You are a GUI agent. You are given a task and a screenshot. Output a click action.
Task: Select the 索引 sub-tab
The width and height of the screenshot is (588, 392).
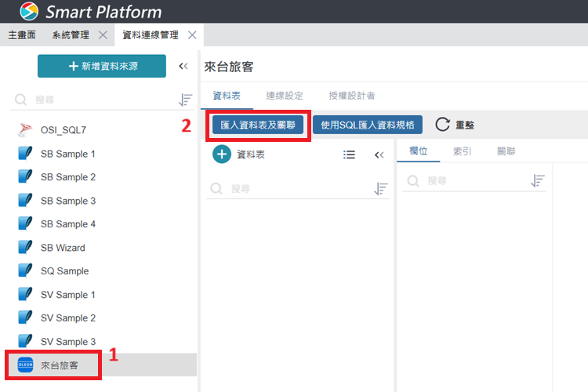[x=463, y=151]
